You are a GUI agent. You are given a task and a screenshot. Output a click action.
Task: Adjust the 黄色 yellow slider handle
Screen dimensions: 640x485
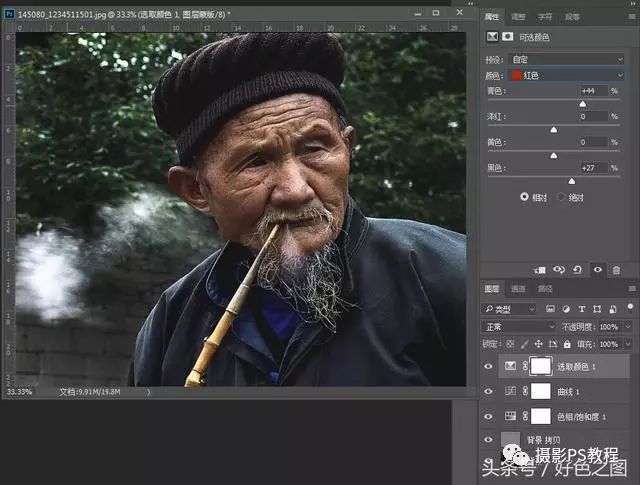click(x=554, y=156)
